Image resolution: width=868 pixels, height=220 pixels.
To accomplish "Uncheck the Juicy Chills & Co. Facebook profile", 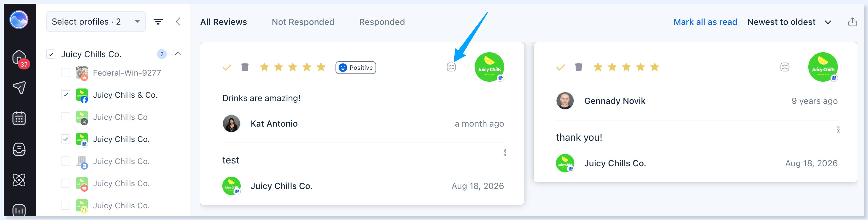I will [65, 95].
